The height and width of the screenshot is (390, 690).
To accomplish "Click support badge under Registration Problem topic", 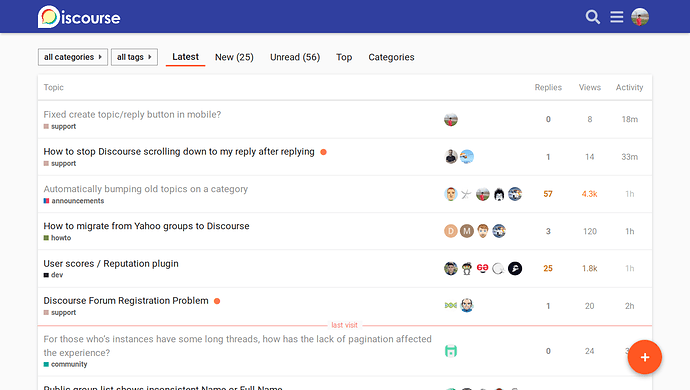I will (59, 313).
